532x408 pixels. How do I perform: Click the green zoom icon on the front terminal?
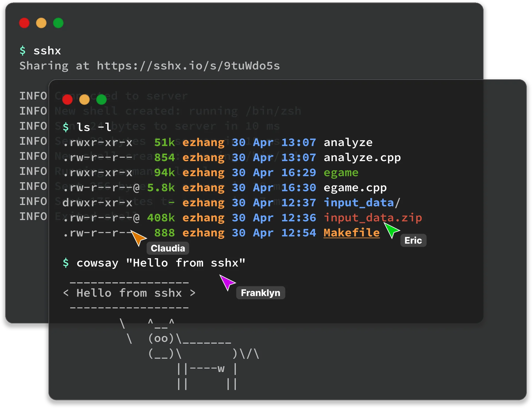coord(101,99)
